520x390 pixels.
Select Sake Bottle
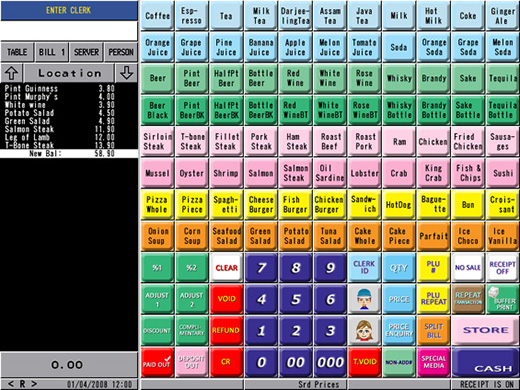tap(468, 110)
